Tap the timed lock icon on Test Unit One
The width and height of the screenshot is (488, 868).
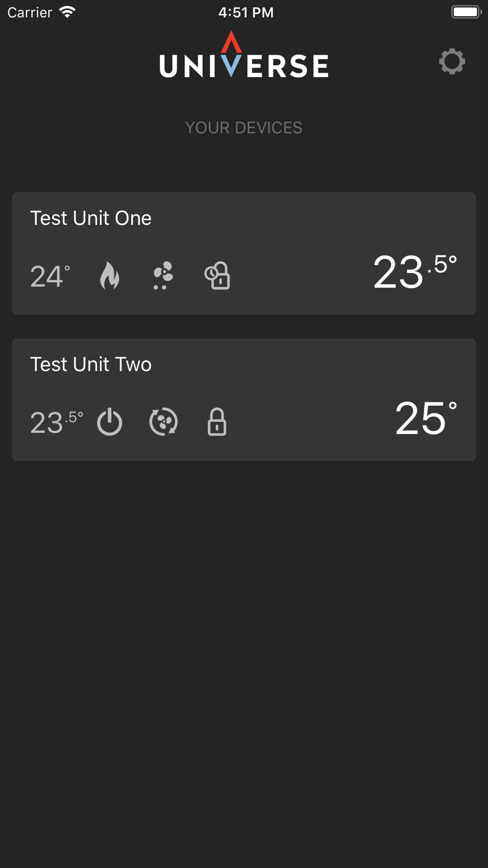coord(217,276)
